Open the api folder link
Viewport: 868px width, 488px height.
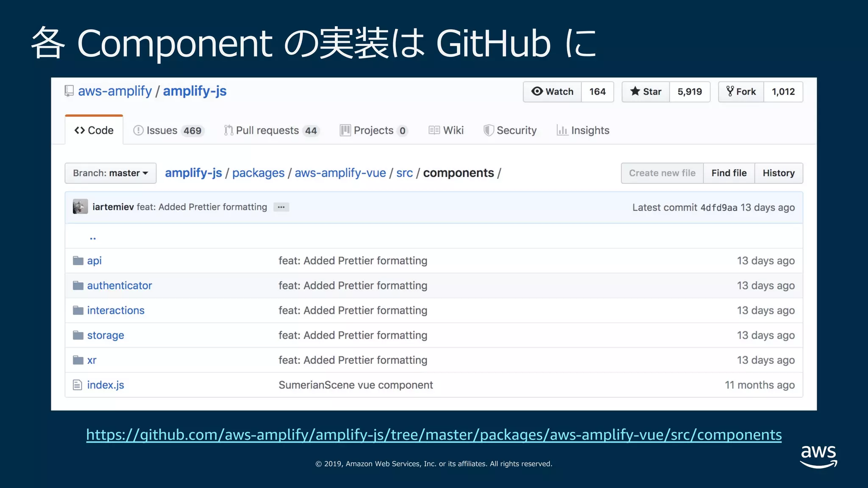(95, 261)
